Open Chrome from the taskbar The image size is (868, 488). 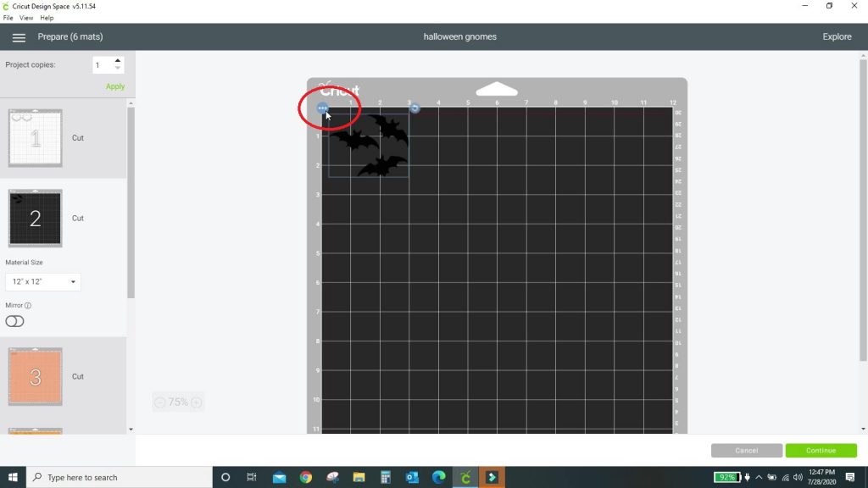pyautogui.click(x=305, y=477)
